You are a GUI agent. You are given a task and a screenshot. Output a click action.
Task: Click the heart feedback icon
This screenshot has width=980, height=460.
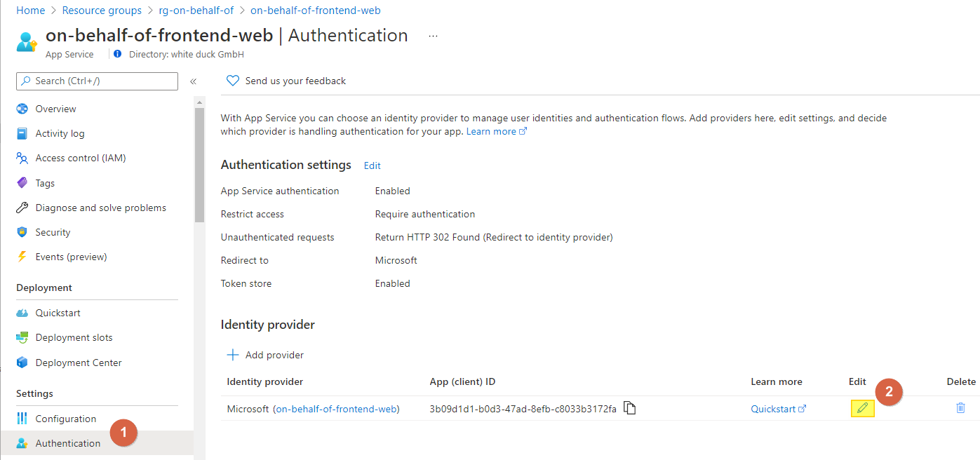[x=233, y=81]
